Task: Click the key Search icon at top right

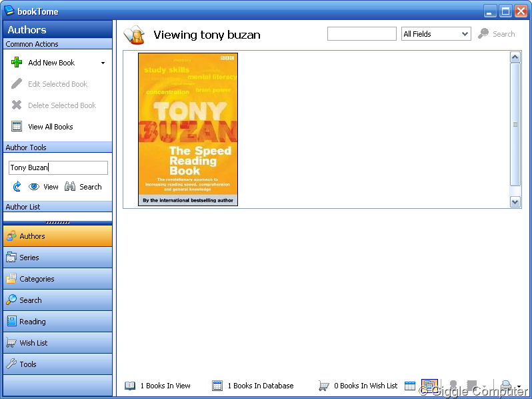Action: tap(483, 33)
